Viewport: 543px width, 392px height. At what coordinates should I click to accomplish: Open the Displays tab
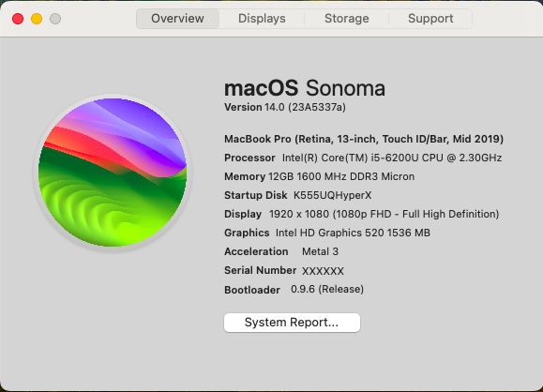pyautogui.click(x=262, y=19)
